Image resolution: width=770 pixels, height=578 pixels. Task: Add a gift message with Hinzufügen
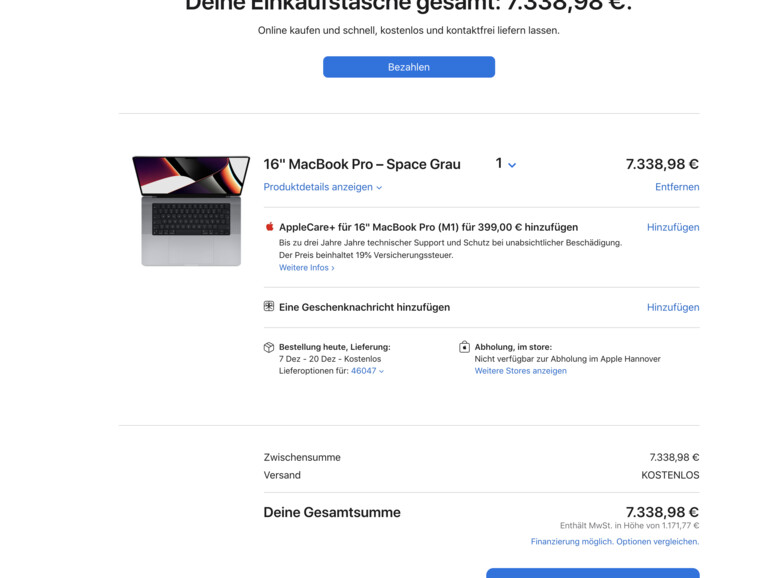pyautogui.click(x=673, y=307)
